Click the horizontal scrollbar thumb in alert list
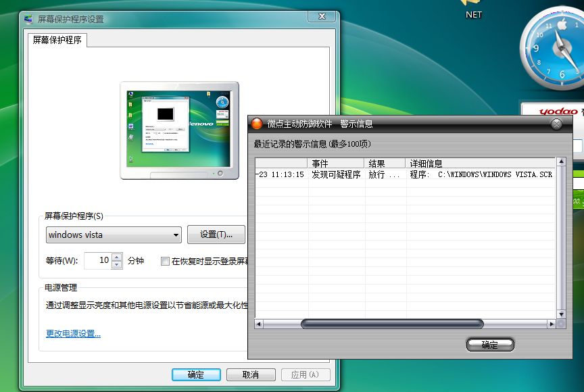The height and width of the screenshot is (392, 584). (392, 324)
